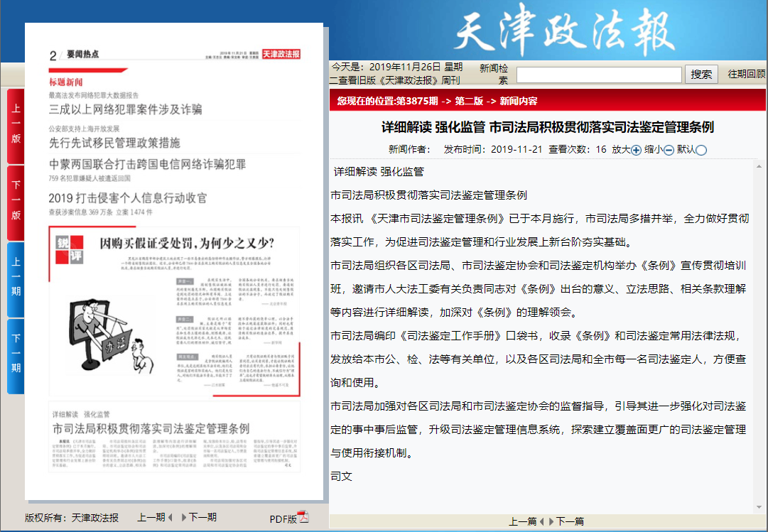The height and width of the screenshot is (532, 768).
Task: Click the zoom in plus icon
Action: click(x=636, y=151)
